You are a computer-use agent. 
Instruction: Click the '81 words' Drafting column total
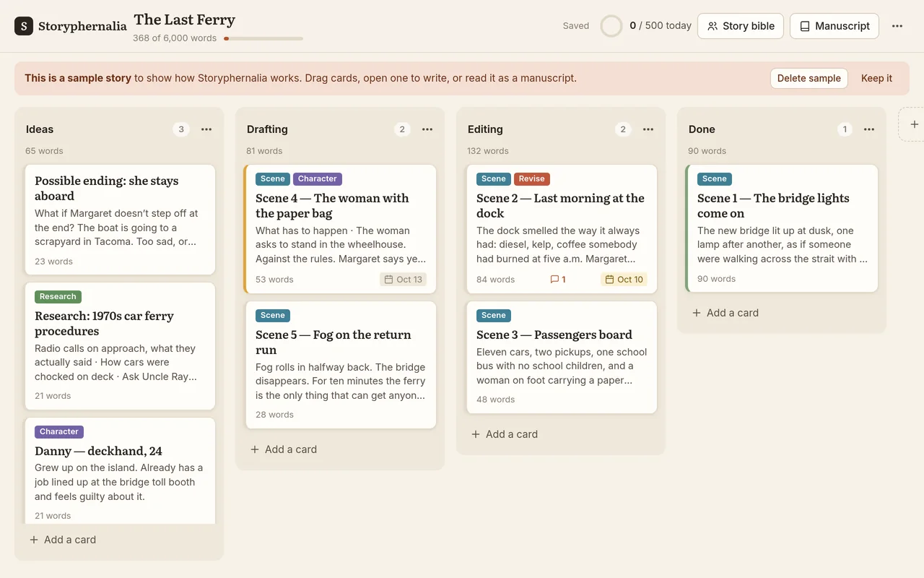click(x=264, y=151)
